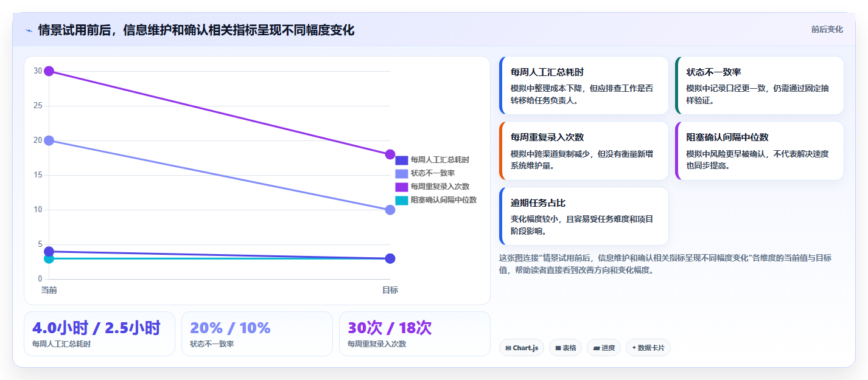Viewport: 868px width, 380px height.
Task: Click the 目标 x-axis label
Action: [390, 290]
